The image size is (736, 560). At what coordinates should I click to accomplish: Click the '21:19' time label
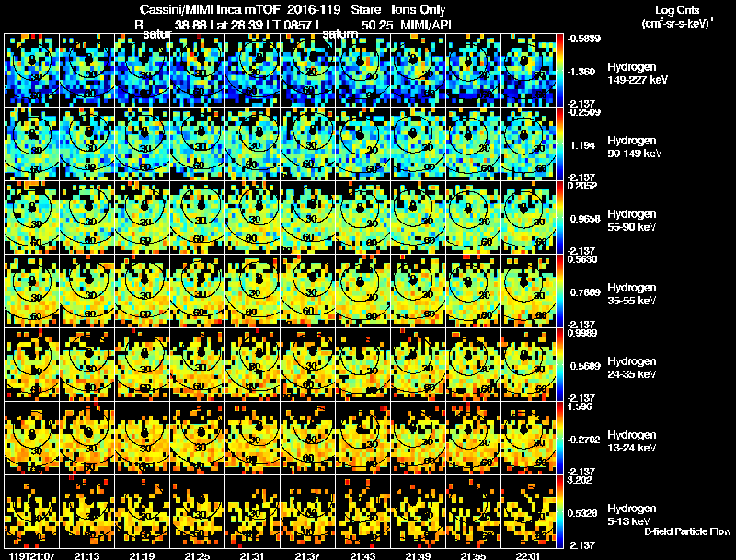point(142,555)
